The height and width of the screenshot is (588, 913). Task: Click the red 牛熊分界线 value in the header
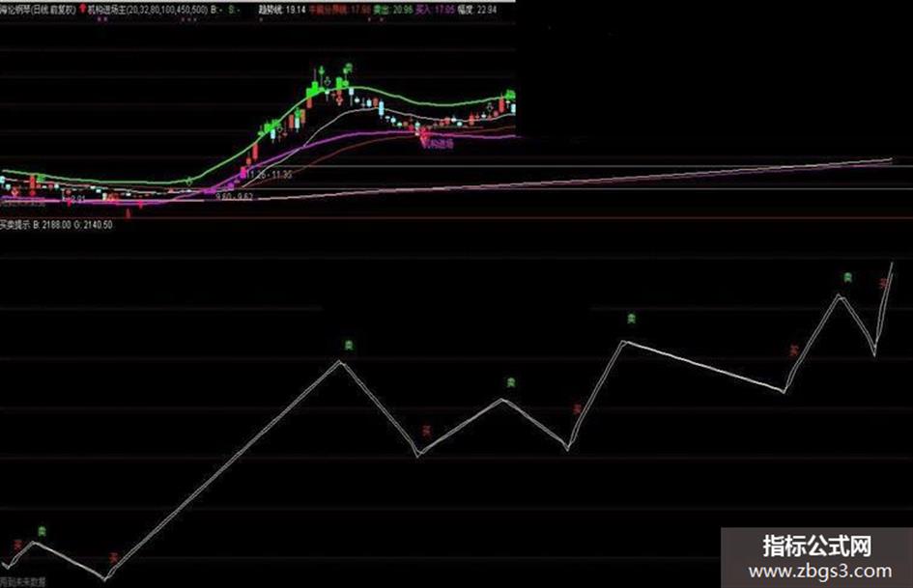pyautogui.click(x=339, y=10)
